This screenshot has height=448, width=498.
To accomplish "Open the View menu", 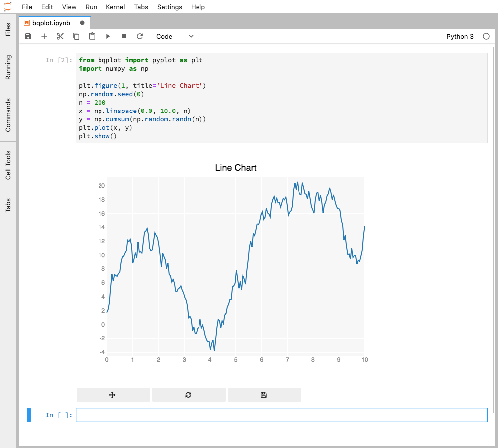I will tap(69, 7).
